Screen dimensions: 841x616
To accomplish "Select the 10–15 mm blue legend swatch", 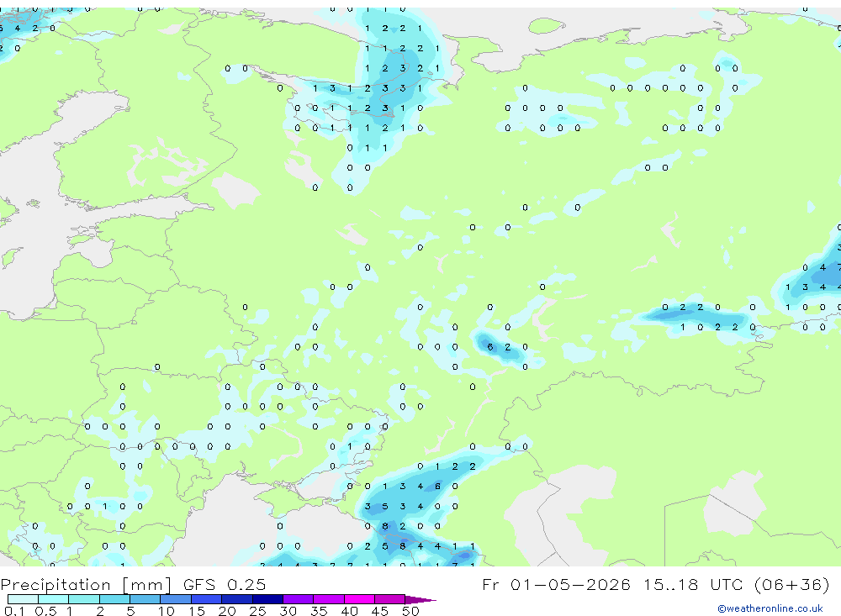I will tap(176, 599).
